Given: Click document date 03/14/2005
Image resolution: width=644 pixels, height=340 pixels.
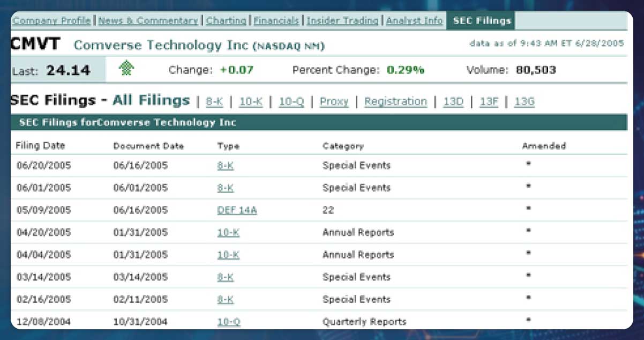Looking at the screenshot, I should 140,277.
